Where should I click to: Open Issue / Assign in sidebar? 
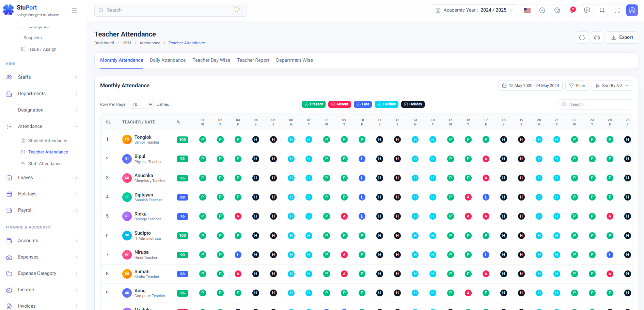pos(42,49)
